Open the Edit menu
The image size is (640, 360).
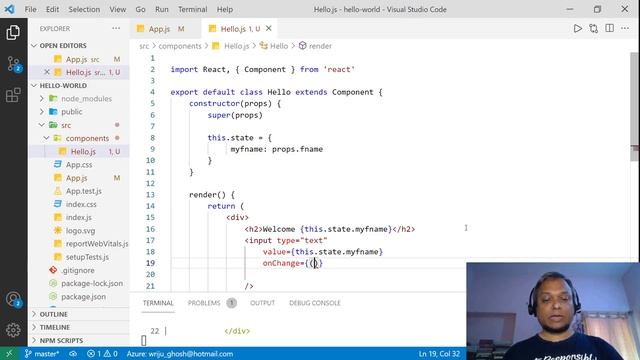click(52, 9)
